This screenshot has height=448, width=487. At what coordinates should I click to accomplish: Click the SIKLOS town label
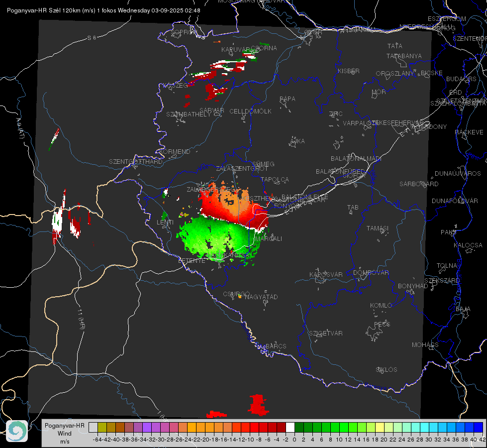point(387,370)
